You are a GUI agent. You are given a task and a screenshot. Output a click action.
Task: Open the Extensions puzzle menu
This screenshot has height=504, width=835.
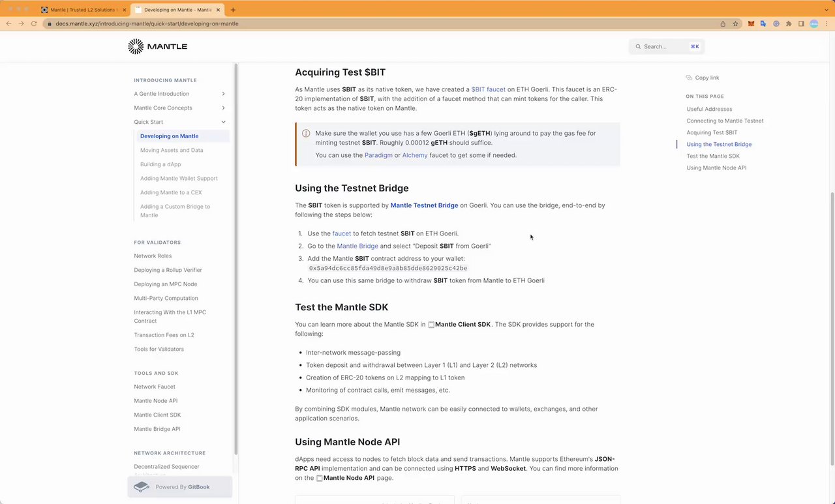(x=789, y=23)
